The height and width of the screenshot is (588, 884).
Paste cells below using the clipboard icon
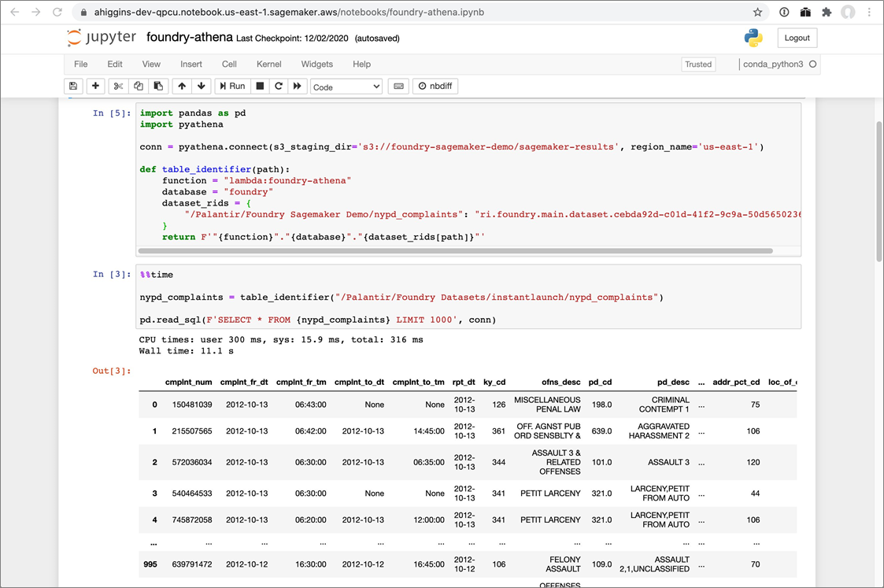158,87
